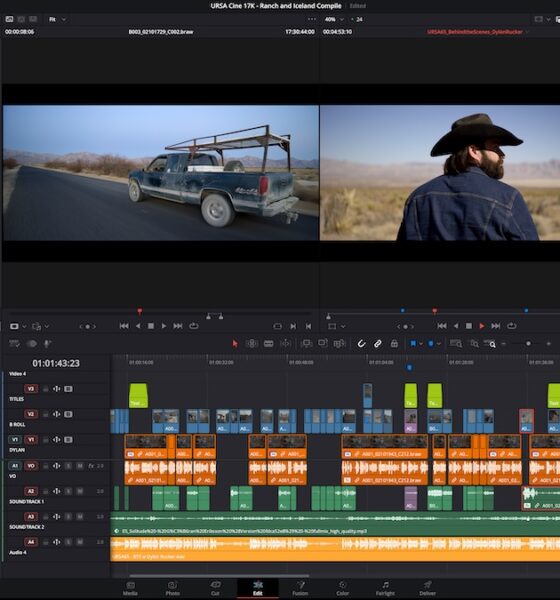Open the Flag color dropdown arrow
The height and width of the screenshot is (600, 560).
click(x=421, y=344)
